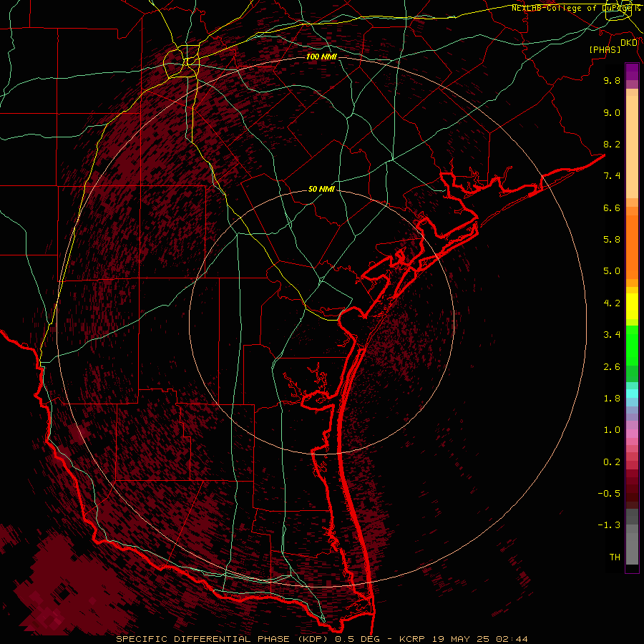Click the NEXLAB-College of DuPage credit text
Image resolution: width=644 pixels, height=644 pixels.
[x=576, y=8]
